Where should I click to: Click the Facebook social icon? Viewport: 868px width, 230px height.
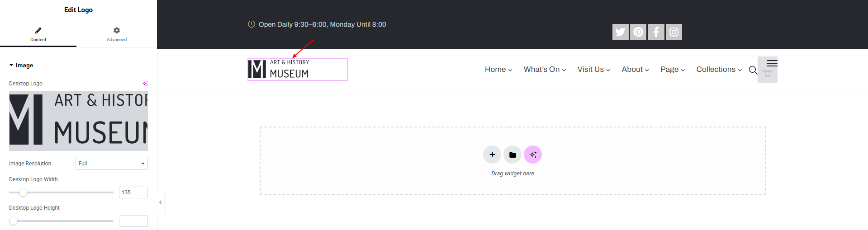(x=656, y=32)
